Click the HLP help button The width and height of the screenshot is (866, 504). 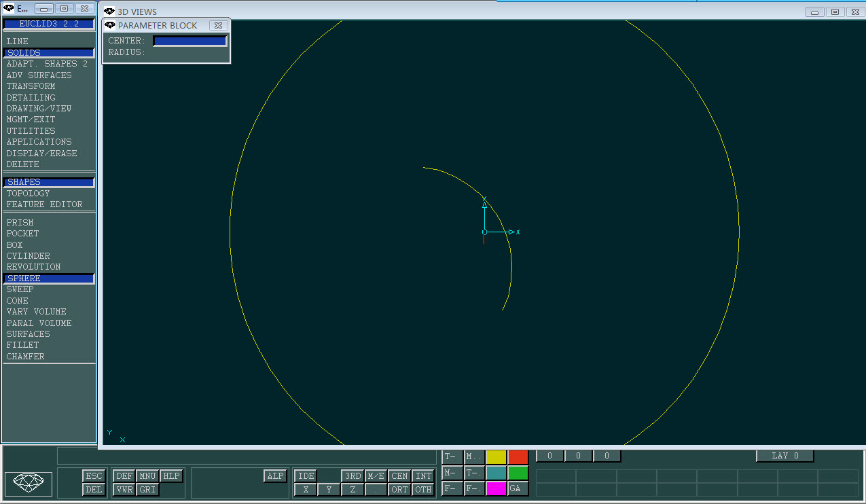[171, 476]
